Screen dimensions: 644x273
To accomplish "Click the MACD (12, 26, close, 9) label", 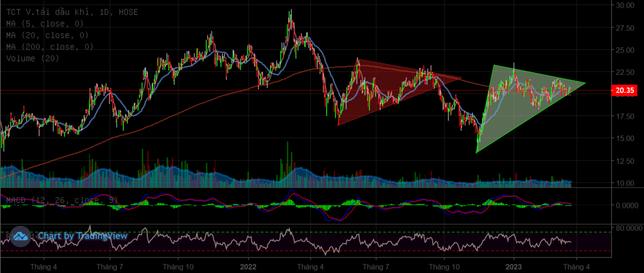I will point(62,200).
